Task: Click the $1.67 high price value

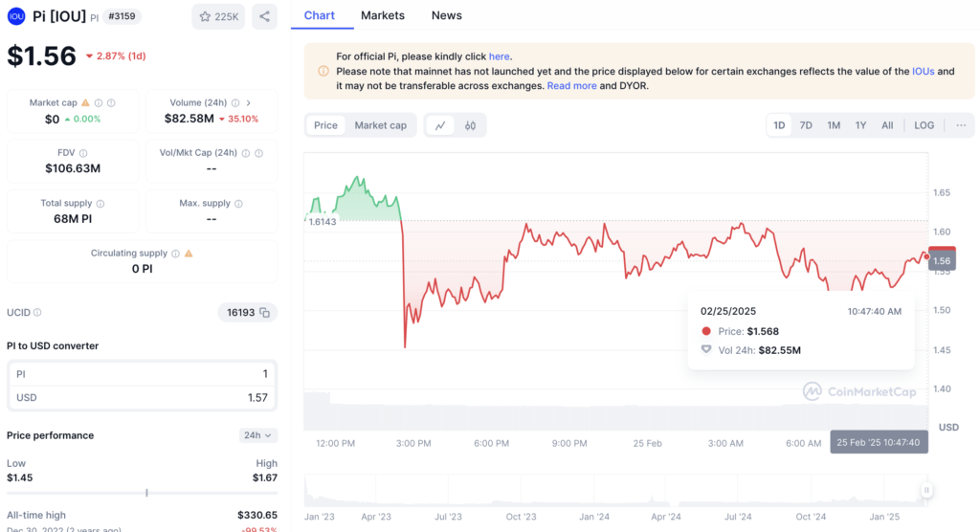Action: [264, 477]
